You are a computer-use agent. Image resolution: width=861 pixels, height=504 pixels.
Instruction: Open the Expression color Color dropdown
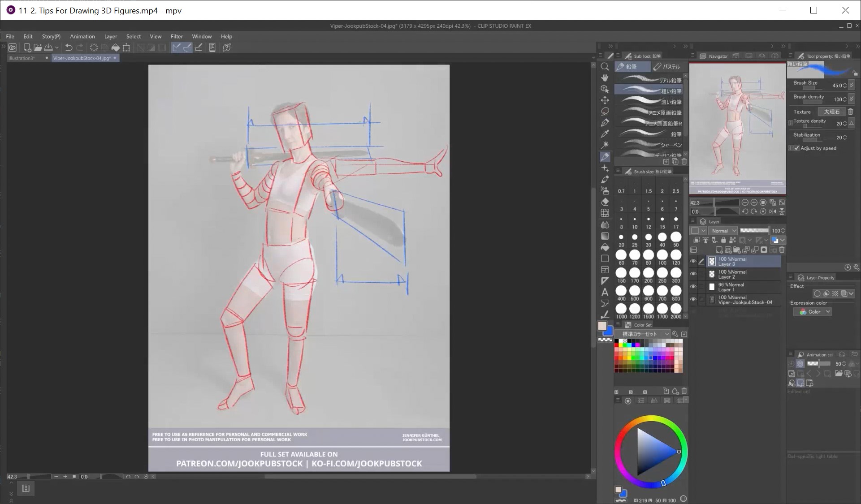click(x=812, y=312)
